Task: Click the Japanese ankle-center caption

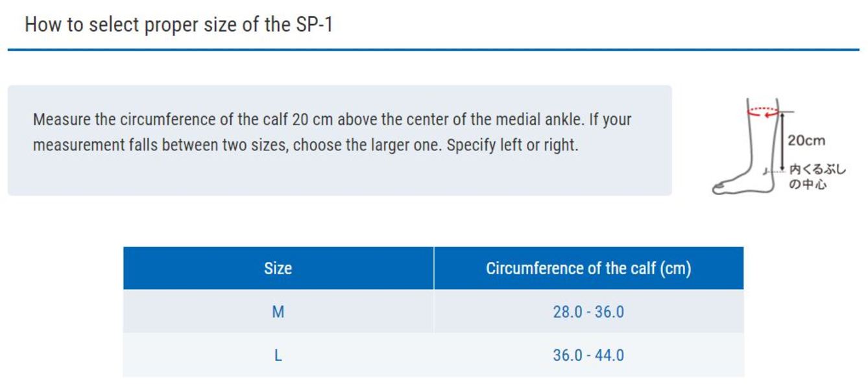Action: (x=817, y=176)
